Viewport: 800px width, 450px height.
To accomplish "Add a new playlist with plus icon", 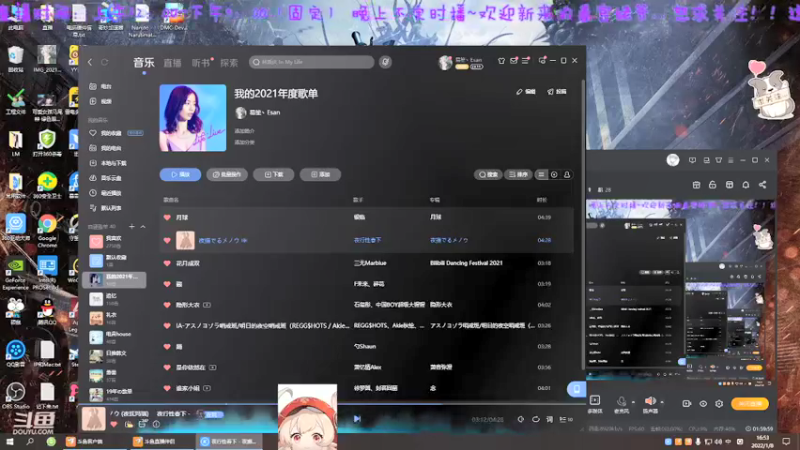I will click(x=132, y=227).
